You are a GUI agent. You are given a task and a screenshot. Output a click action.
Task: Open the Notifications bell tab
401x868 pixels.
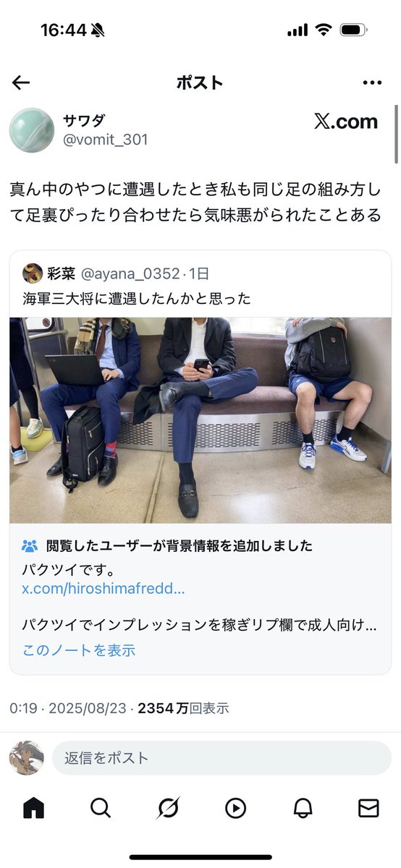[x=302, y=808]
